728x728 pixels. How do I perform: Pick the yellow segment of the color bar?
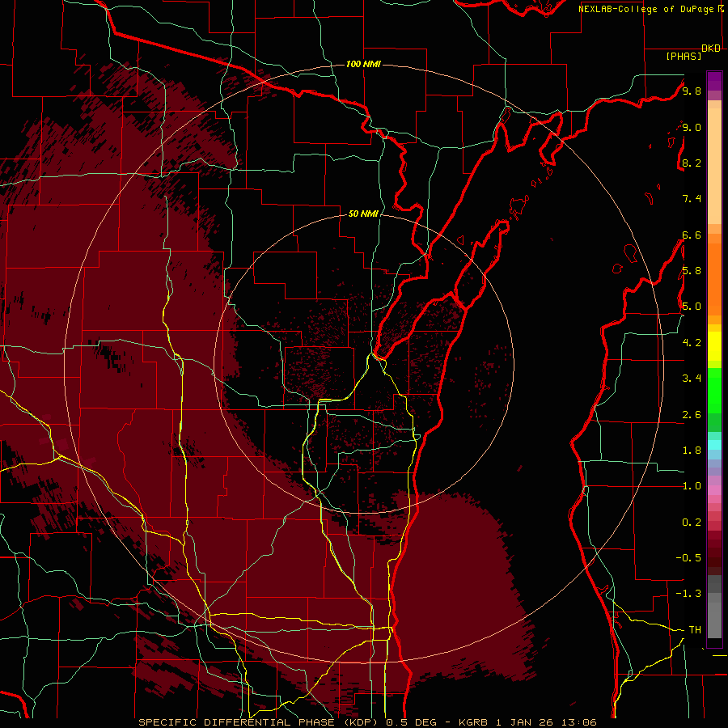click(x=714, y=346)
